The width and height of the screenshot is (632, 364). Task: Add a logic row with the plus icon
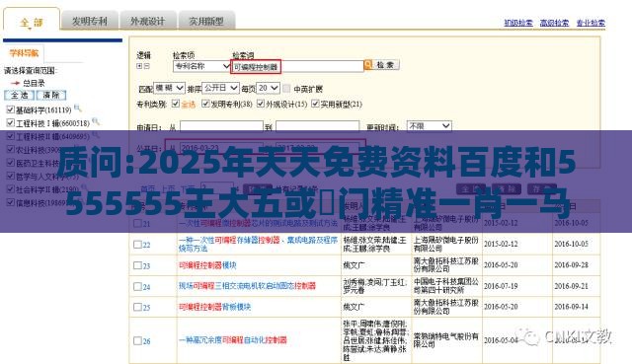(x=139, y=66)
